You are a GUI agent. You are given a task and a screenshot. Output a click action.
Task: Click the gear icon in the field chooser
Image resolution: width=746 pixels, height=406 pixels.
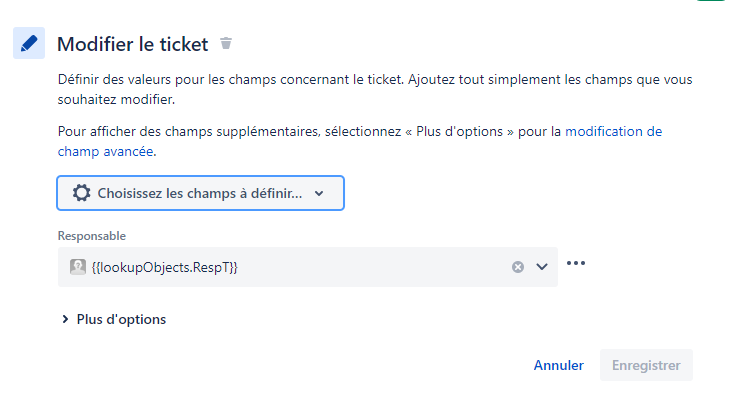tap(81, 193)
